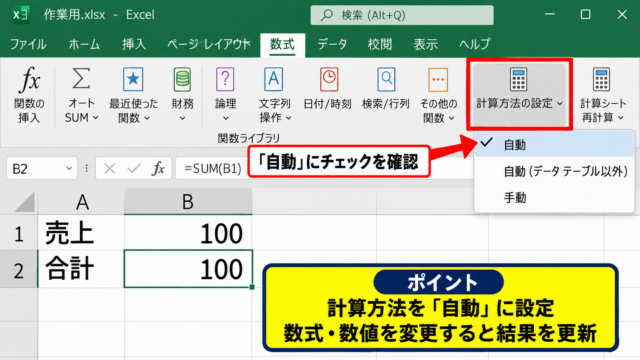The image size is (640, 360).
Task: Click the Calculation Options (計算方法の設定) calculator icon
Action: 518,79
